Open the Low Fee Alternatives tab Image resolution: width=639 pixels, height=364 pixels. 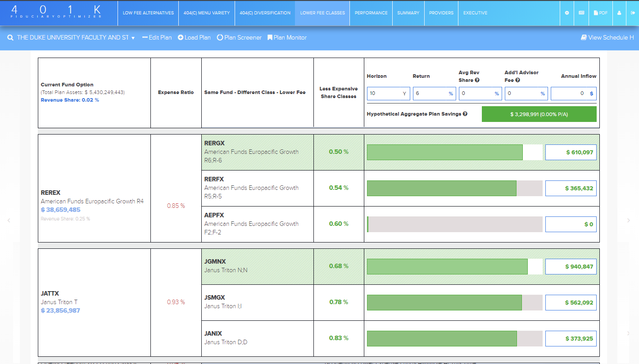click(148, 13)
